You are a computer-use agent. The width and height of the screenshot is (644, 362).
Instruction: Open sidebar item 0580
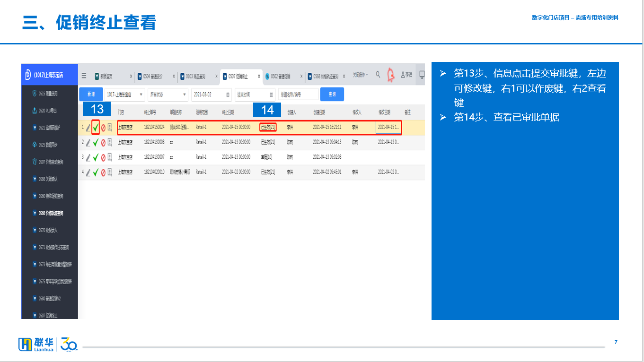(x=50, y=298)
